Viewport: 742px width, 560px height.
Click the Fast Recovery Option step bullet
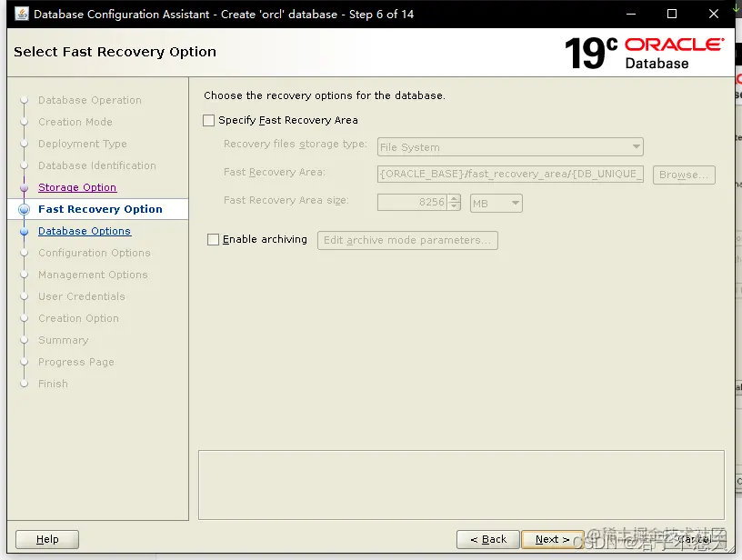25,209
